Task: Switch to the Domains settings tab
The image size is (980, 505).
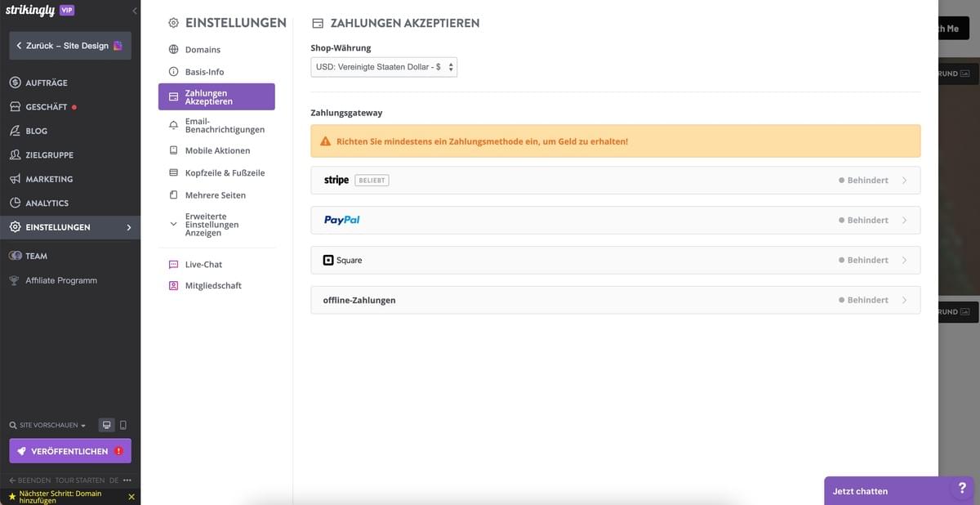Action: 203,49
